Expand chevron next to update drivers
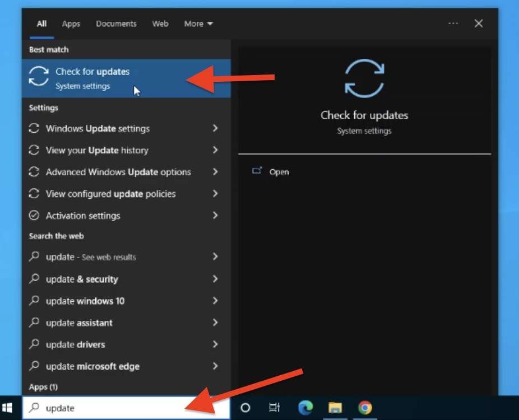Image resolution: width=519 pixels, height=420 pixels. pos(215,344)
